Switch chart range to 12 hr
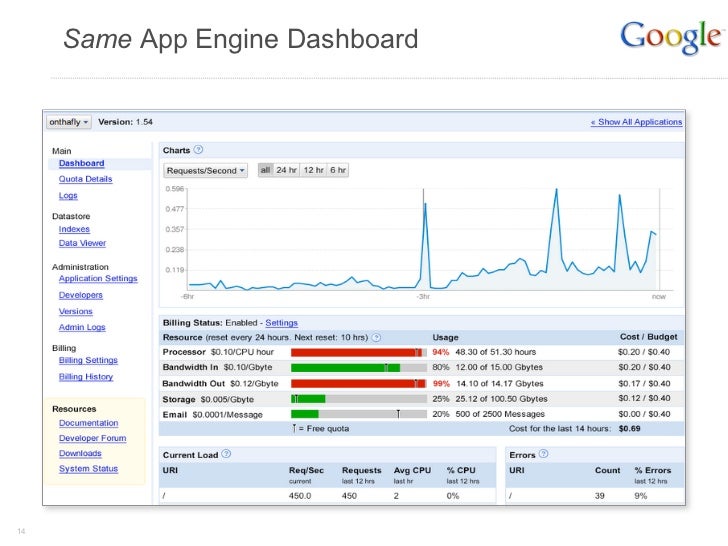The width and height of the screenshot is (728, 546). point(313,170)
